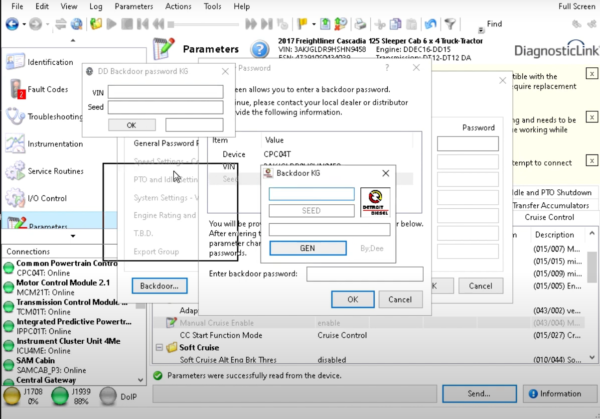
Task: Expand more sidebar items below Parameters
Action: [x=73, y=236]
